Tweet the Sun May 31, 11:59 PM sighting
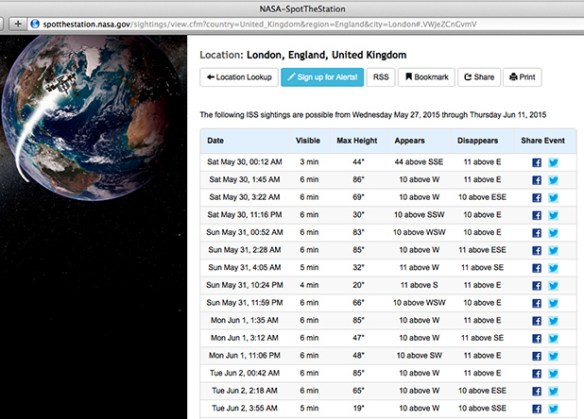 click(x=553, y=303)
